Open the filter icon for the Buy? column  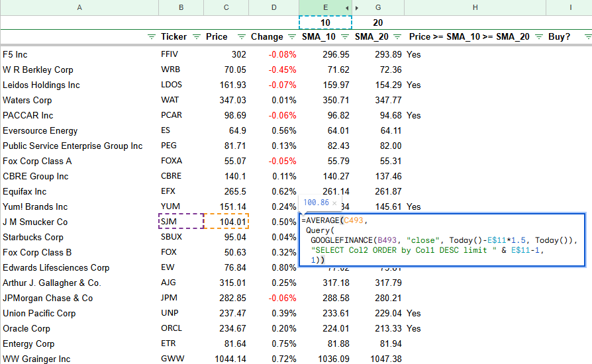tap(588, 36)
